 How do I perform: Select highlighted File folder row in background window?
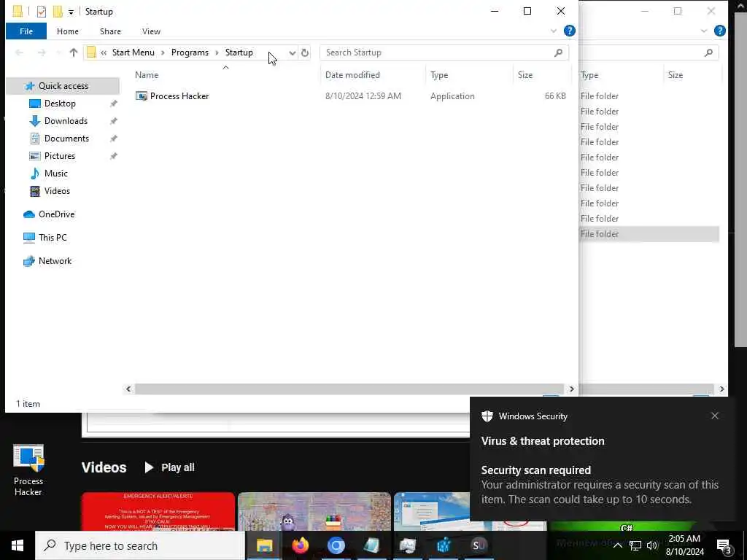point(649,234)
